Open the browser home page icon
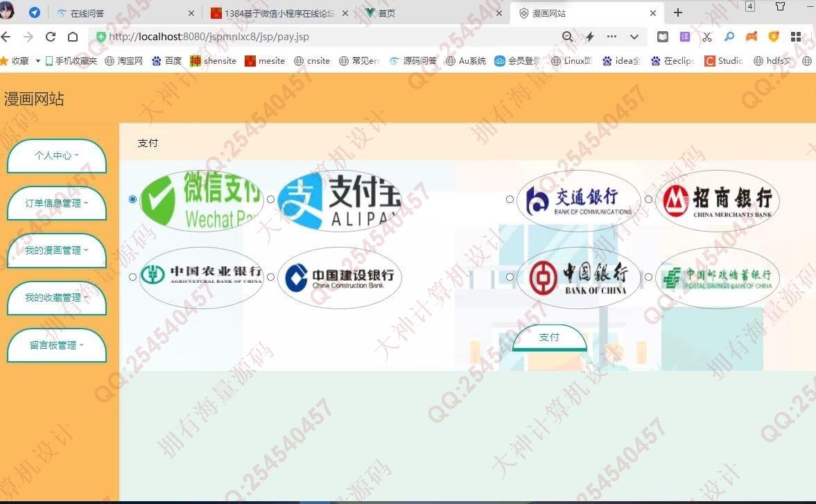816x504 pixels. pyautogui.click(x=73, y=37)
